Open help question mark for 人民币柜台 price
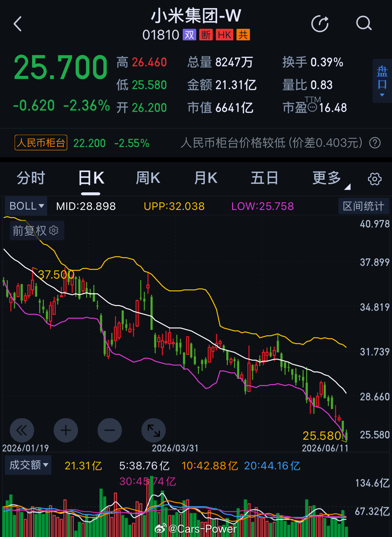 (x=375, y=143)
